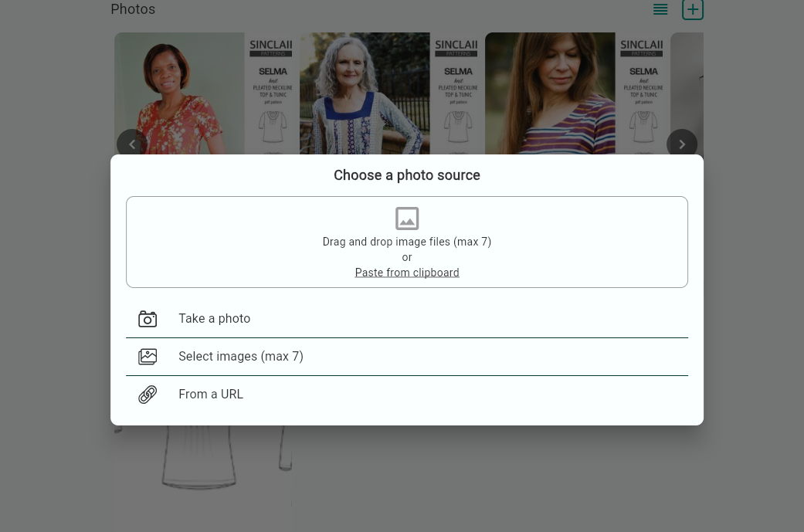This screenshot has width=804, height=532.
Task: Pick the From a URL option
Action: click(x=211, y=395)
